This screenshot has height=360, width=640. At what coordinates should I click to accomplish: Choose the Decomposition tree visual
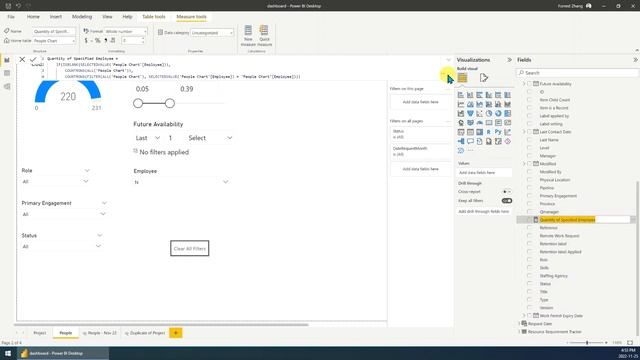pos(461,142)
